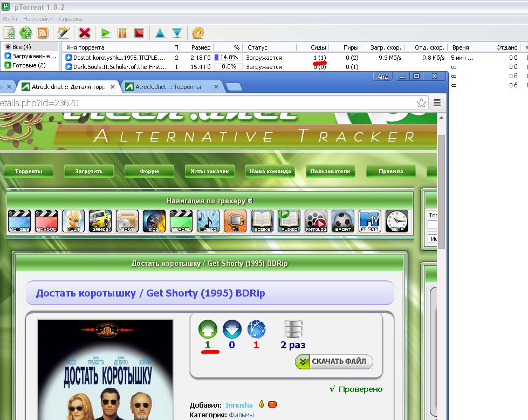Pause torrent using the orange pause icon
This screenshot has width=528, height=420.
122,33
